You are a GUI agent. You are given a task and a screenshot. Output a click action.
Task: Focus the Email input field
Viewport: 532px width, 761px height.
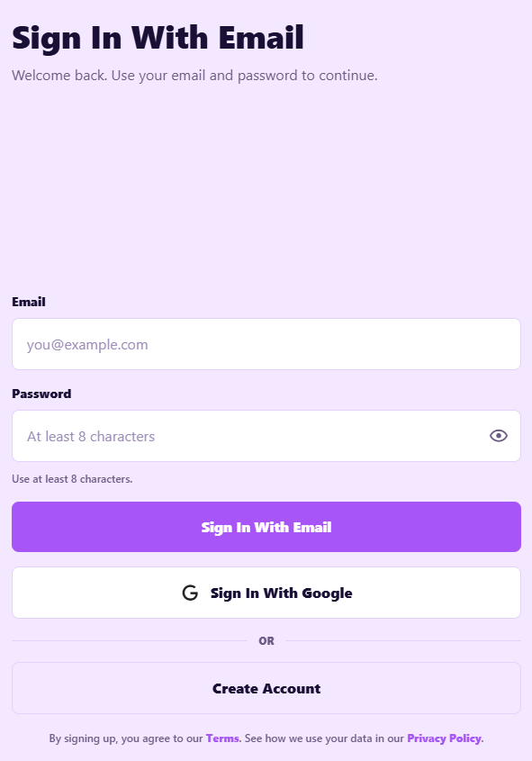[266, 344]
